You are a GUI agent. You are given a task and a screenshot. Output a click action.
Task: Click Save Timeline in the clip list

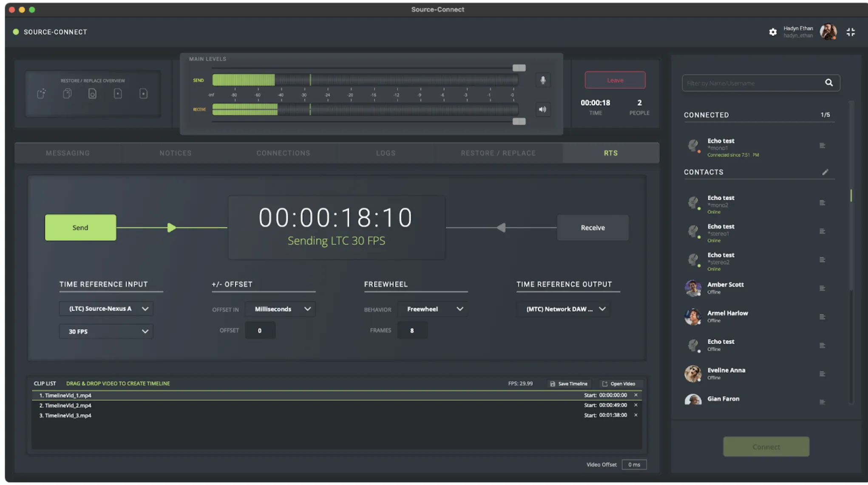click(569, 384)
